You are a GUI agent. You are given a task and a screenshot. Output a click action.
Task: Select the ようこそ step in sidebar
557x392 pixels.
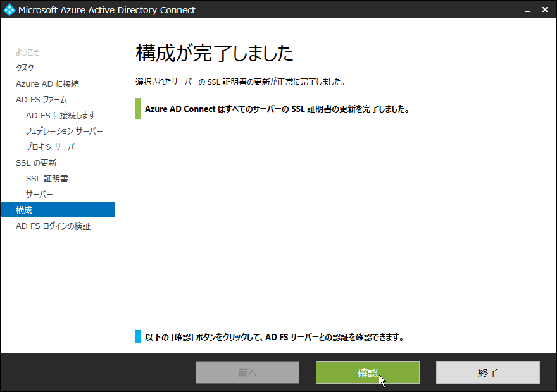[27, 52]
